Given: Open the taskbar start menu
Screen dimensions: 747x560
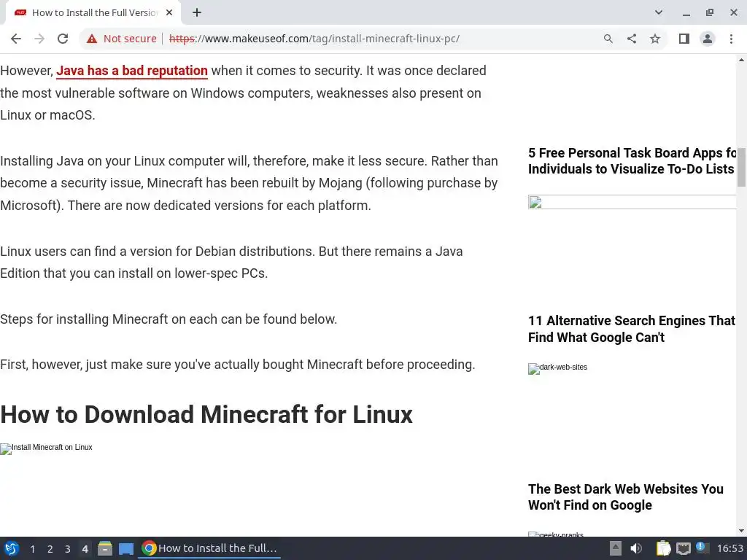Looking at the screenshot, I should pyautogui.click(x=12, y=548).
